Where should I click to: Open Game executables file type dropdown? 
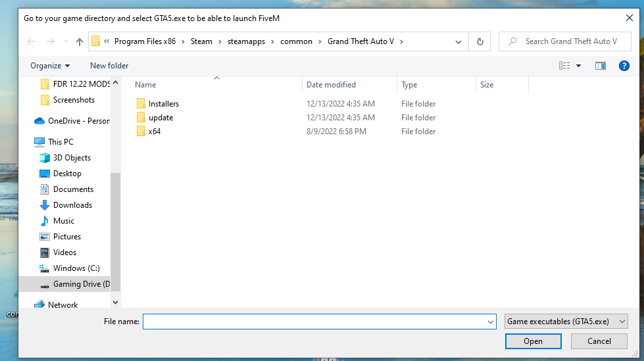pyautogui.click(x=566, y=322)
